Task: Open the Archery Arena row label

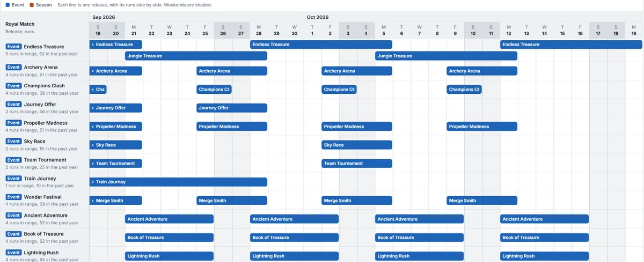Action: pyautogui.click(x=41, y=68)
